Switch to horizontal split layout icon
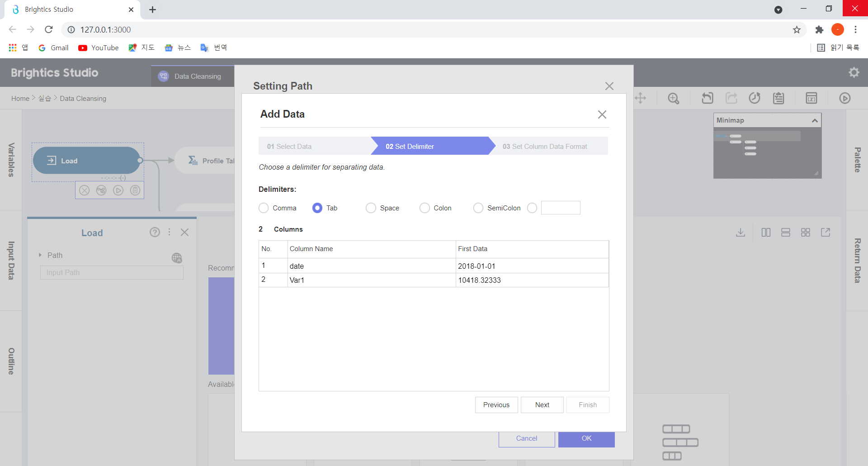868x466 pixels. (x=786, y=233)
